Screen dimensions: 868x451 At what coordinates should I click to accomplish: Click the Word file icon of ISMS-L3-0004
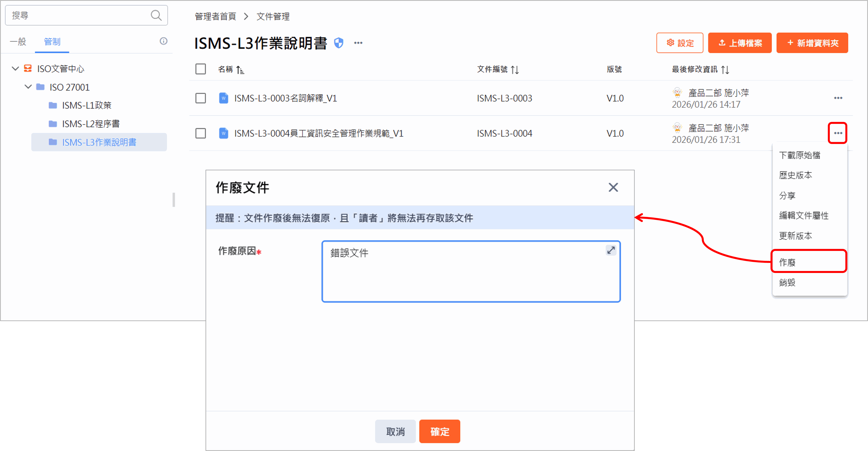click(223, 133)
